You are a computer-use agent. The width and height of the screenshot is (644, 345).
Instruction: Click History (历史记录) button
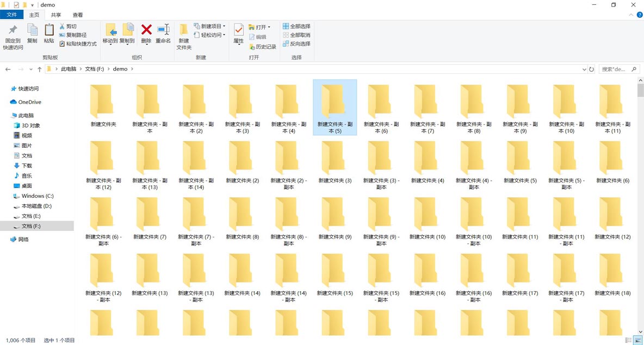263,47
